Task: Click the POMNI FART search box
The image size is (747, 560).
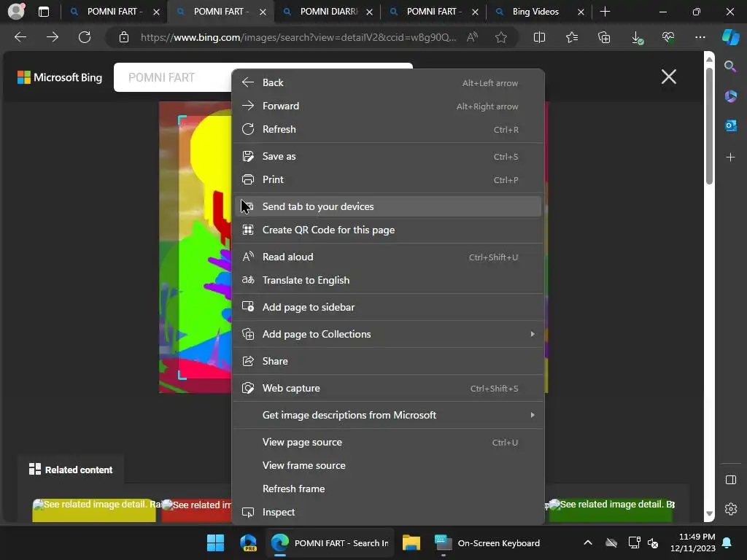Action: [172, 77]
